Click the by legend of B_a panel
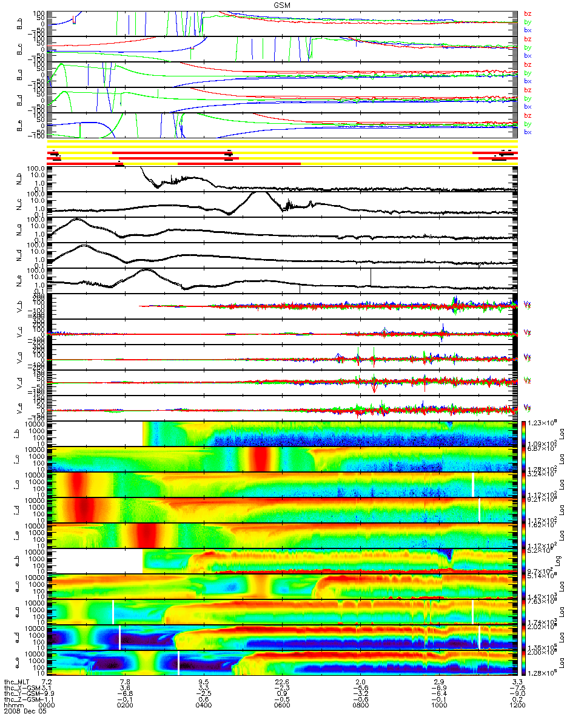The width and height of the screenshot is (564, 728). [527, 73]
